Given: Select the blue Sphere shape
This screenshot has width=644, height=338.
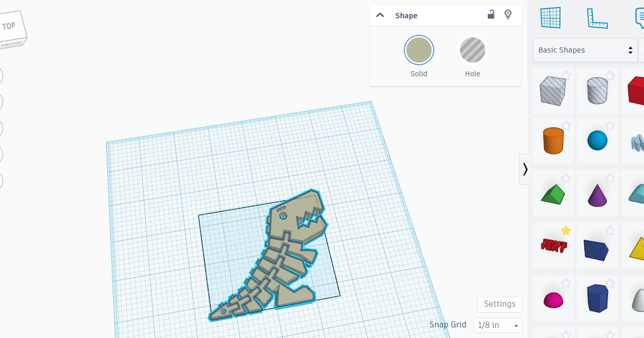Looking at the screenshot, I should point(597,141).
